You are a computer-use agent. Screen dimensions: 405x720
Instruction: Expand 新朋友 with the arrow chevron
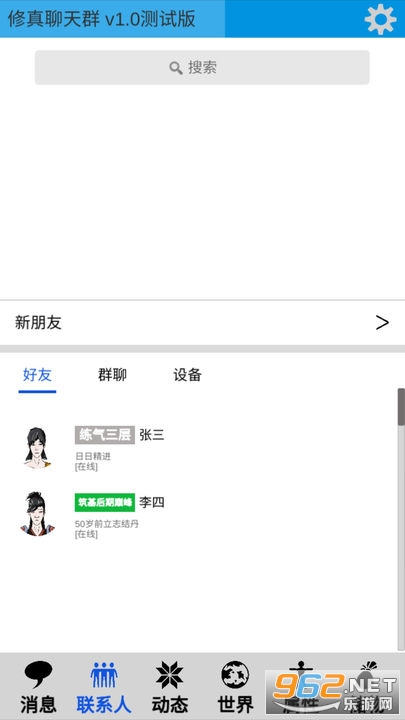pos(382,323)
